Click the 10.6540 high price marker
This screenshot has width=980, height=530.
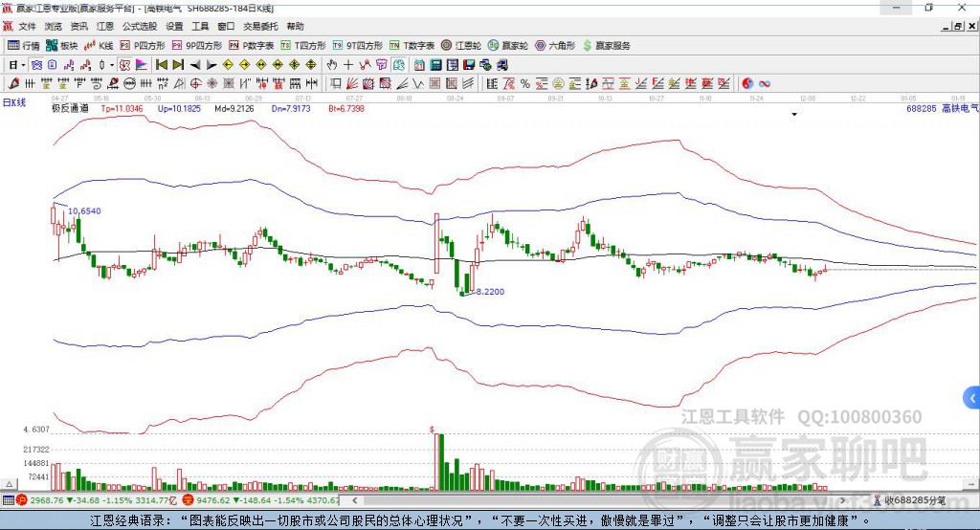tap(84, 211)
